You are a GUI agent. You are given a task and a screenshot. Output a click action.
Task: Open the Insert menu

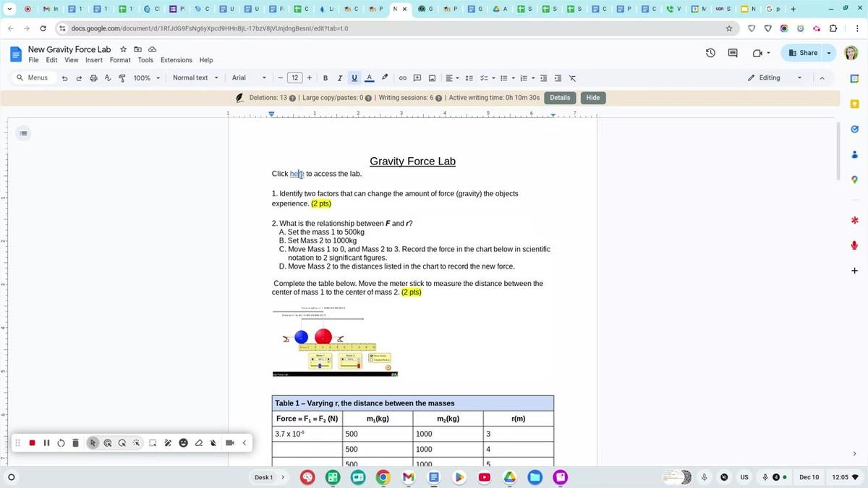(x=94, y=60)
